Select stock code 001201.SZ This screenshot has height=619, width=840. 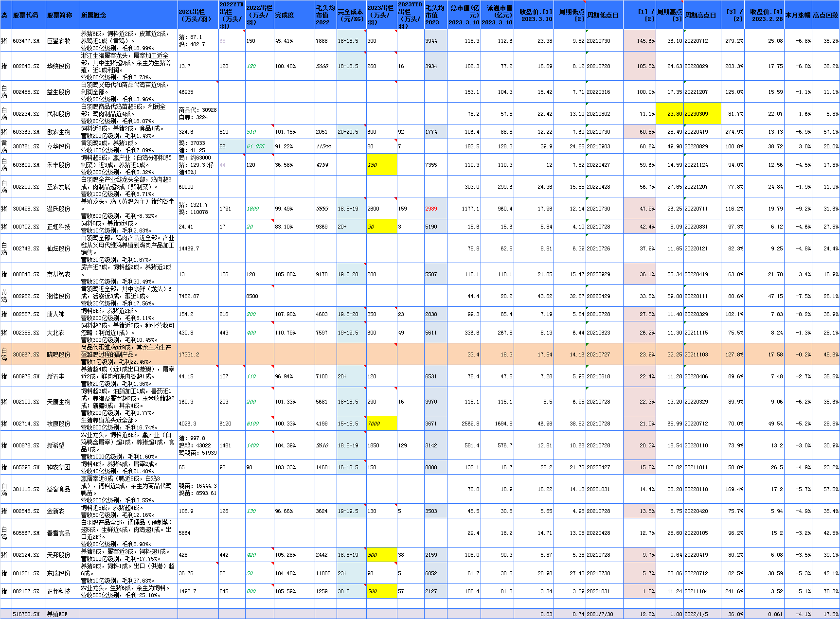[26, 573]
